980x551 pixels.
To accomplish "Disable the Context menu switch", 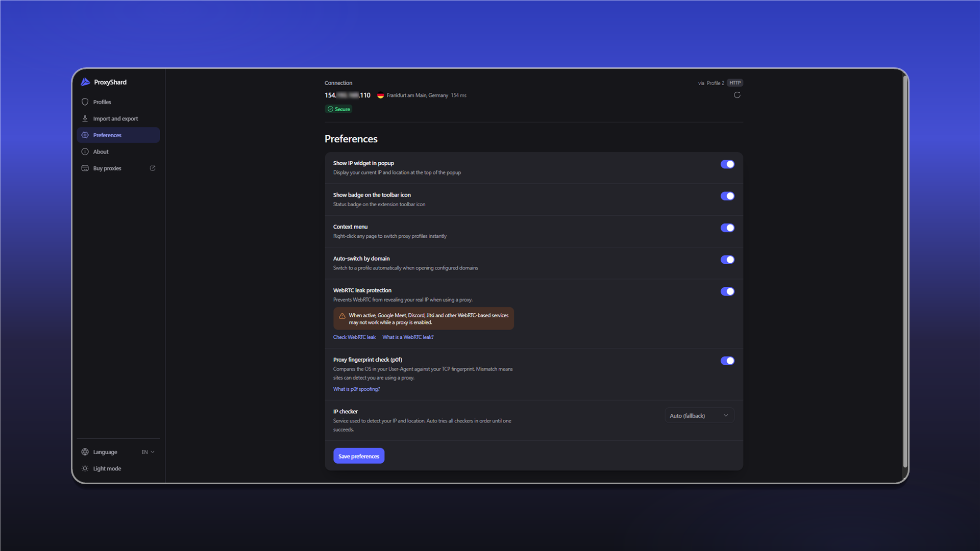I will pyautogui.click(x=727, y=228).
